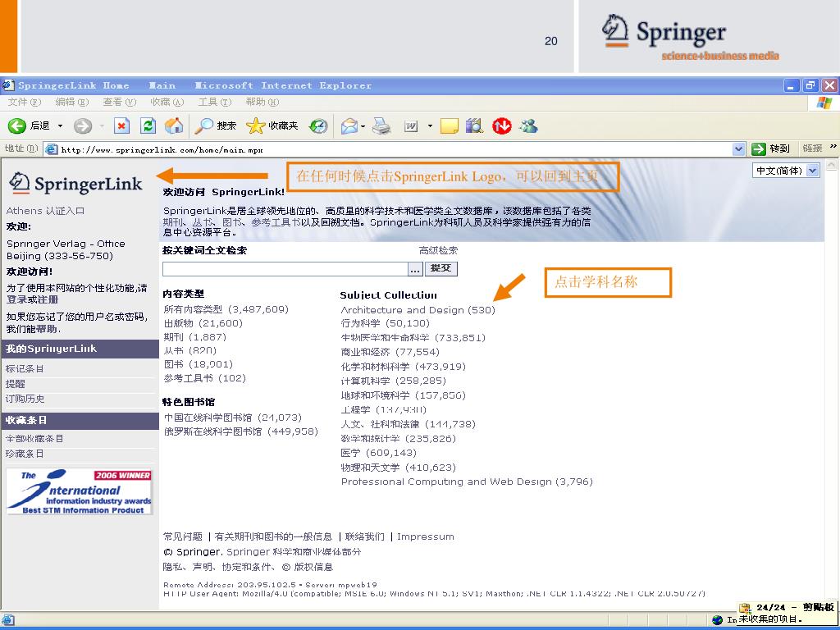Image resolution: width=840 pixels, height=630 pixels.
Task: Open the Back button history dropdown arrow
Action: [60, 126]
